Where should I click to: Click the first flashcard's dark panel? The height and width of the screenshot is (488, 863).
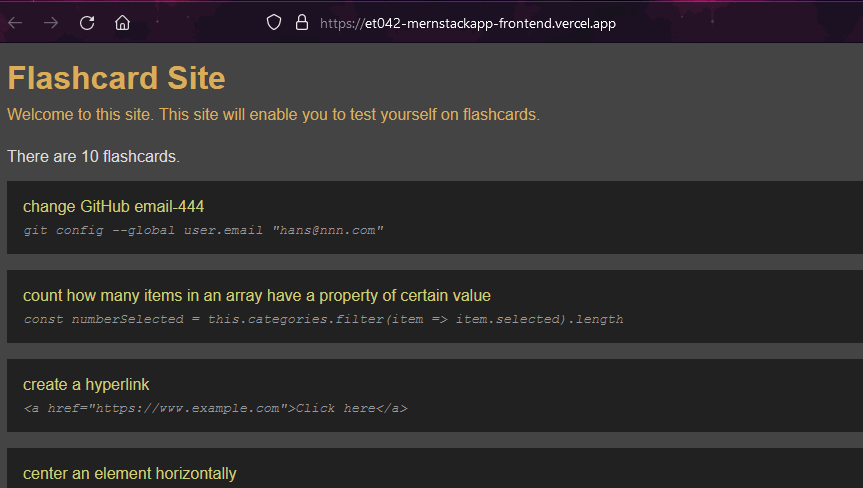coord(435,217)
